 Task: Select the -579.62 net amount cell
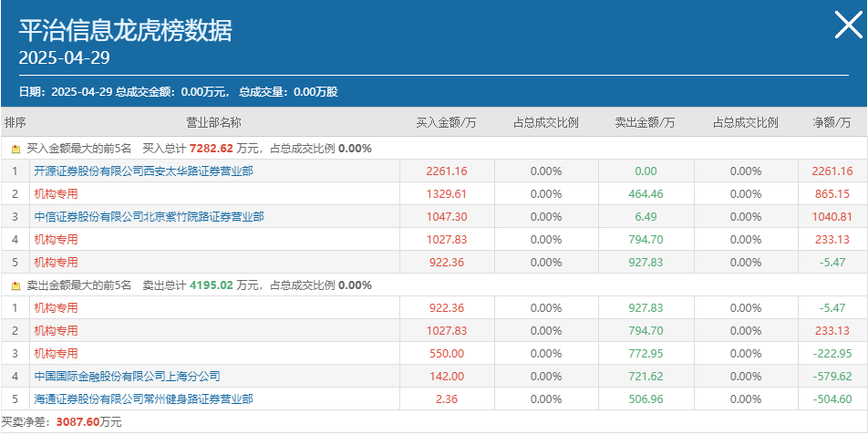point(832,377)
